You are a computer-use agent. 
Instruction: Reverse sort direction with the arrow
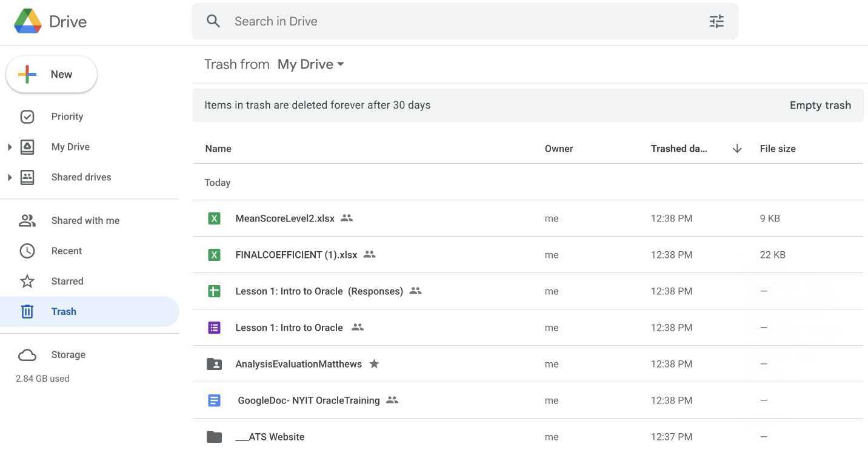click(x=737, y=149)
